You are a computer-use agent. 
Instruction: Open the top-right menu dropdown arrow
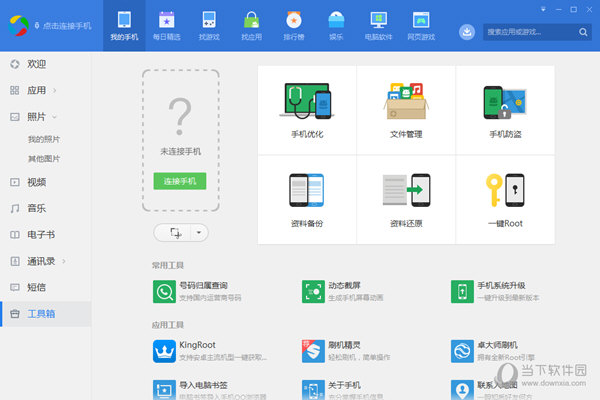(x=543, y=9)
